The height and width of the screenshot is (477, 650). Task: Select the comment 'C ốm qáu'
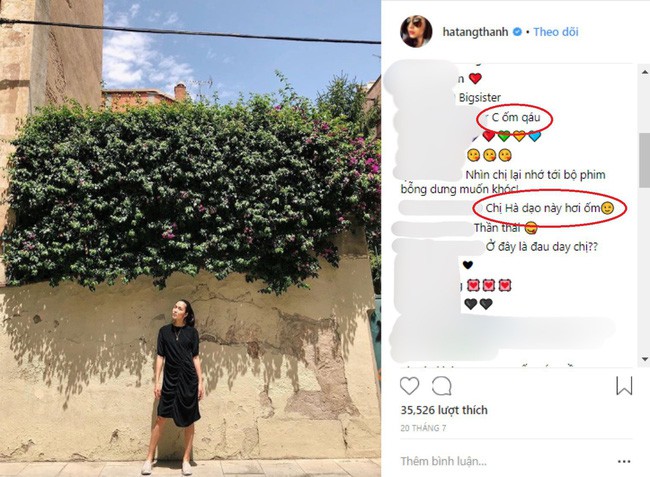coord(516,118)
